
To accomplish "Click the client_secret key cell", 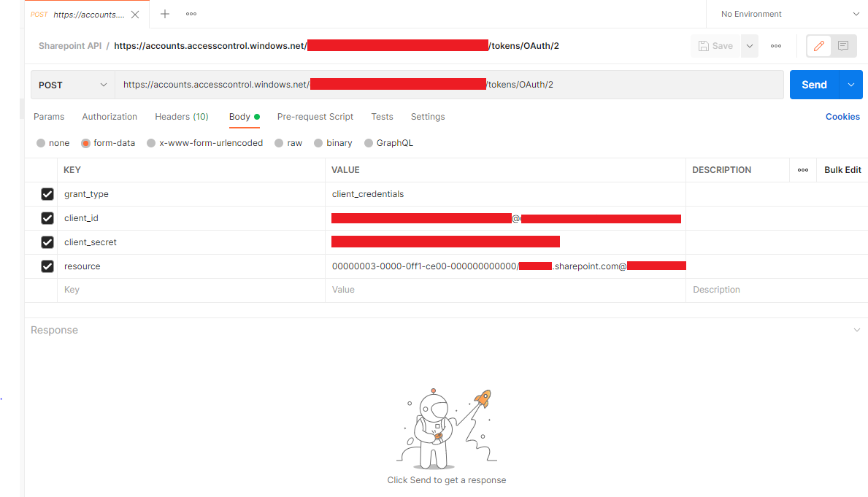I will click(191, 242).
